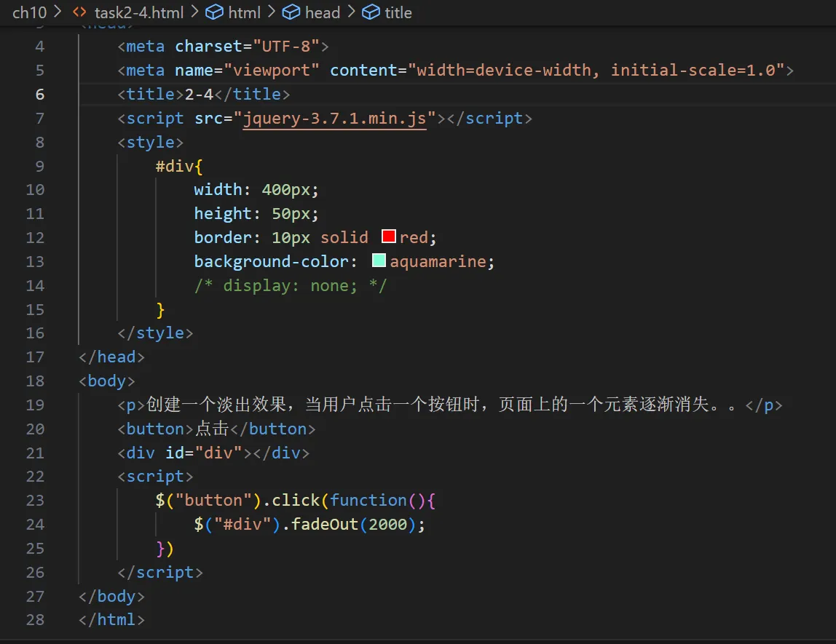836x644 pixels.
Task: Click the button label 点击
Action: (212, 429)
